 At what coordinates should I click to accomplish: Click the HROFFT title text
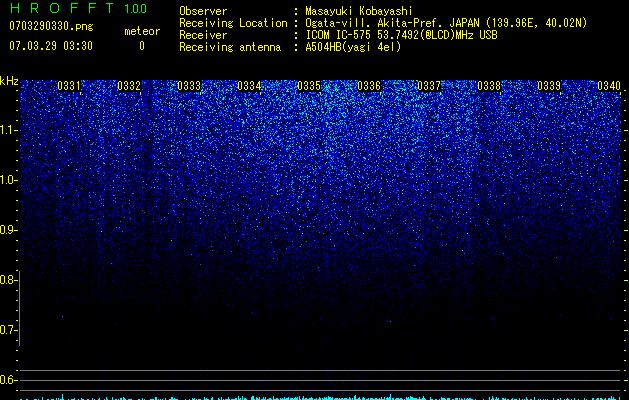point(62,8)
